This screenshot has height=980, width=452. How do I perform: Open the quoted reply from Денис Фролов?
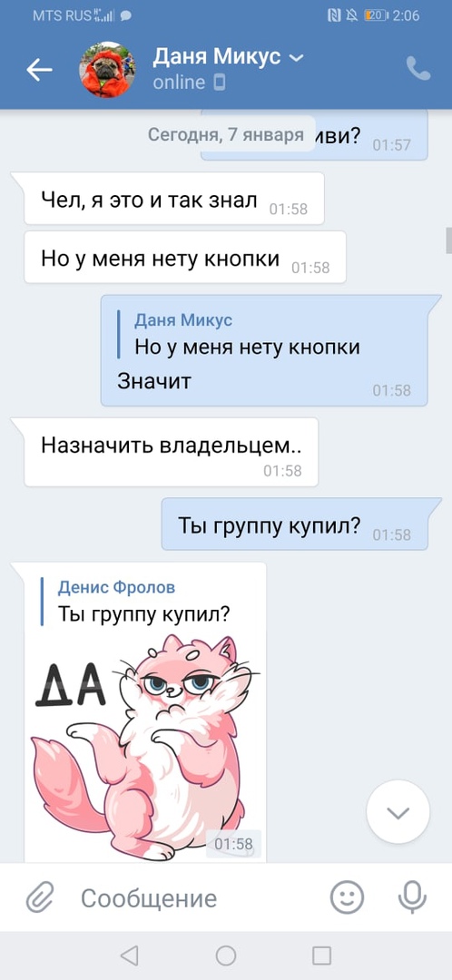pyautogui.click(x=144, y=602)
